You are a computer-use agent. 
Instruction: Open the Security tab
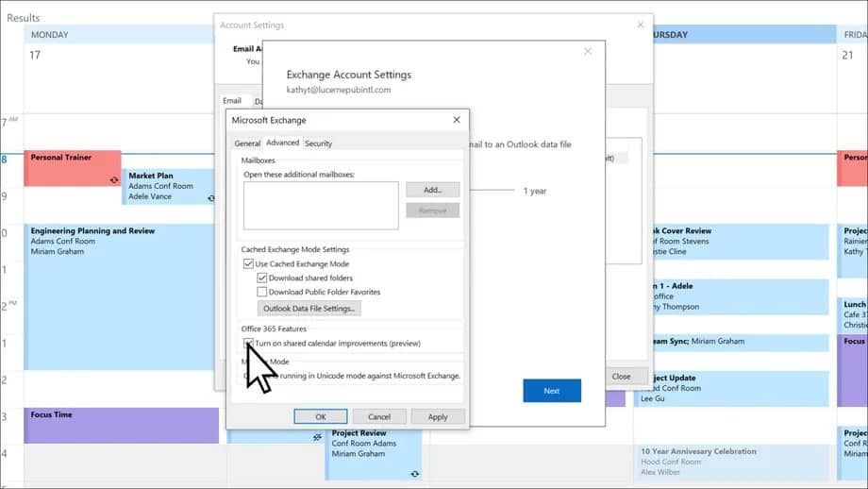tap(318, 143)
